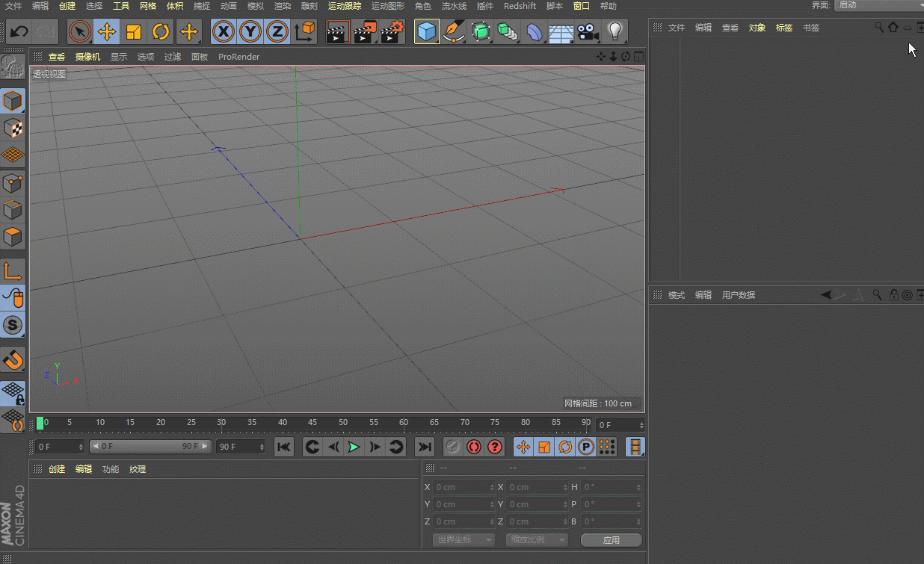Viewport: 924px width, 564px height.
Task: Click the Camera object icon
Action: (588, 31)
